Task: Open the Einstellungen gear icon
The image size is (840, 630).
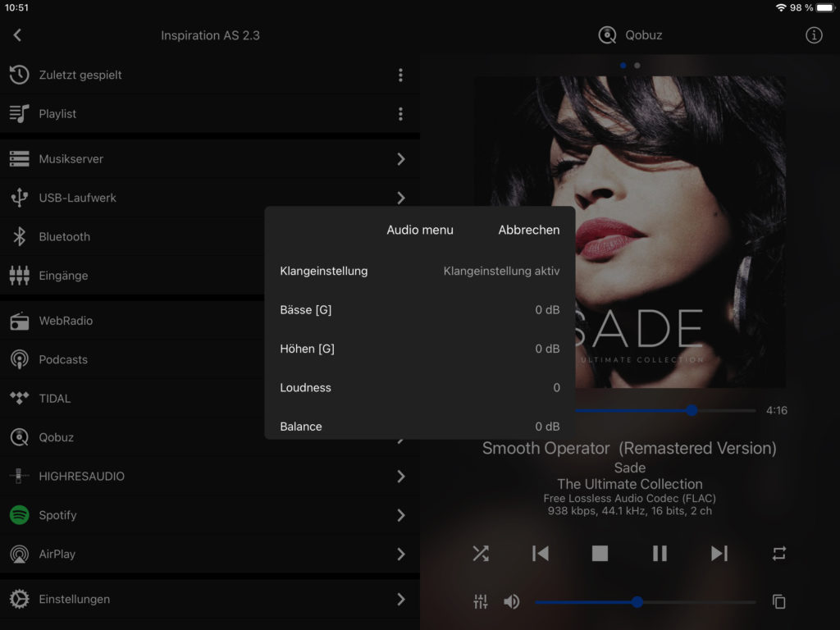Action: click(x=20, y=599)
